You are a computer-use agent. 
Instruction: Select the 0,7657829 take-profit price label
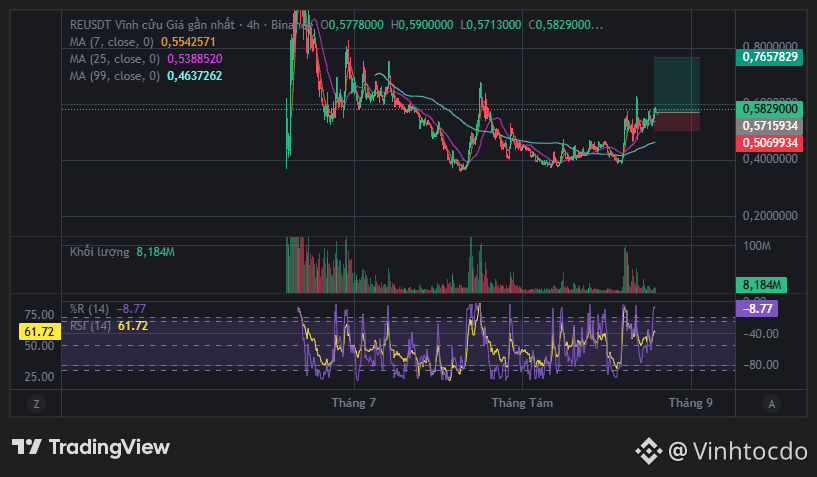pos(769,57)
